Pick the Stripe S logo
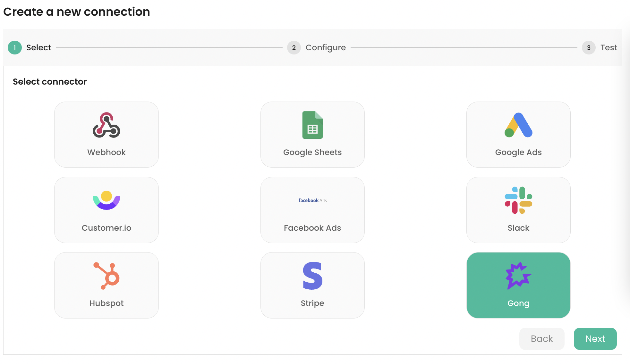The height and width of the screenshot is (364, 630). pos(312,276)
